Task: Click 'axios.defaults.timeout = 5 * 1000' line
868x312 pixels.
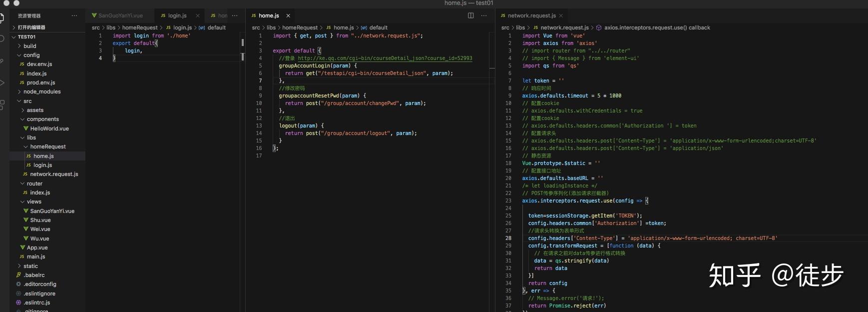Action: click(x=572, y=95)
